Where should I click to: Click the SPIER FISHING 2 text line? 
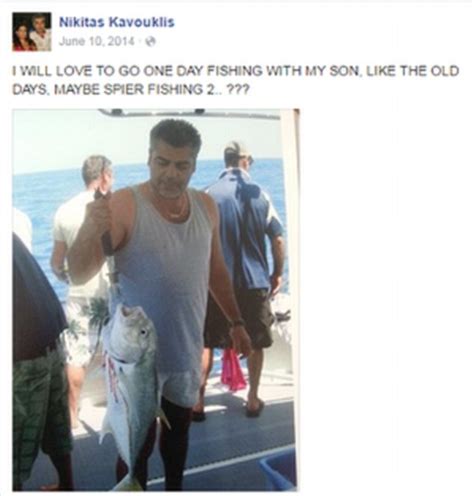[130, 89]
